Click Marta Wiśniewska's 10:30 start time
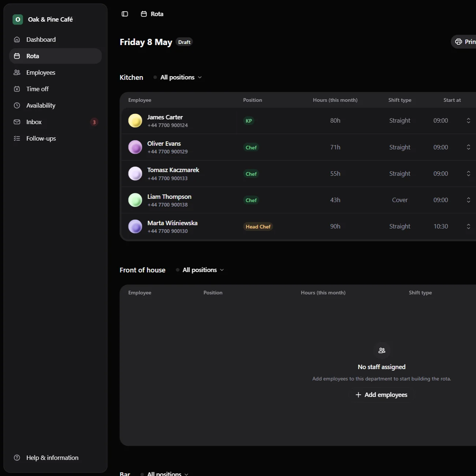 (x=441, y=226)
